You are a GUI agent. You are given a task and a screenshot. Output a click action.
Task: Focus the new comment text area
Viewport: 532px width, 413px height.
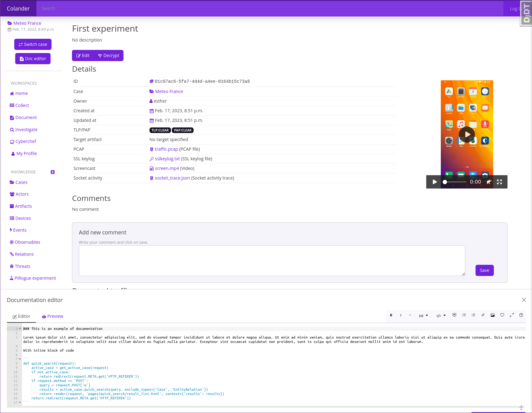[272, 260]
